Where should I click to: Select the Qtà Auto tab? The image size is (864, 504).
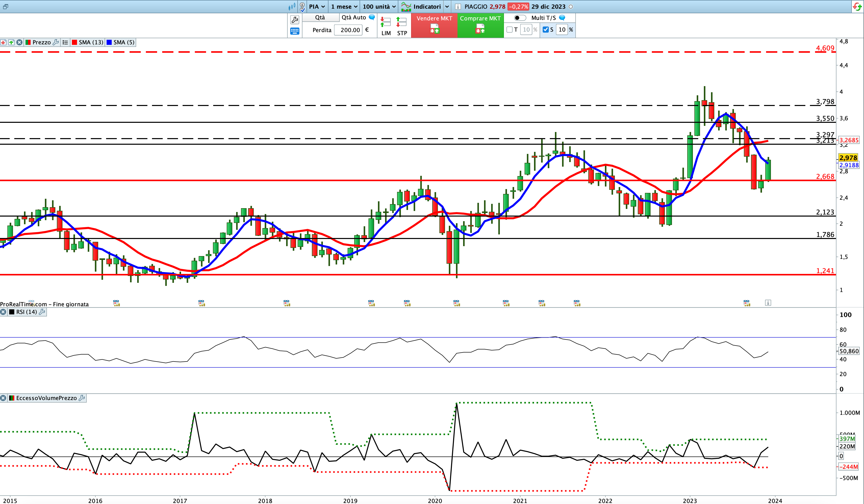pyautogui.click(x=354, y=18)
